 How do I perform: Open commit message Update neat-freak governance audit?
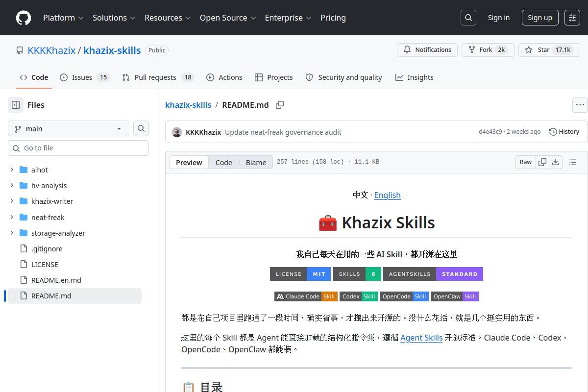[x=283, y=132]
